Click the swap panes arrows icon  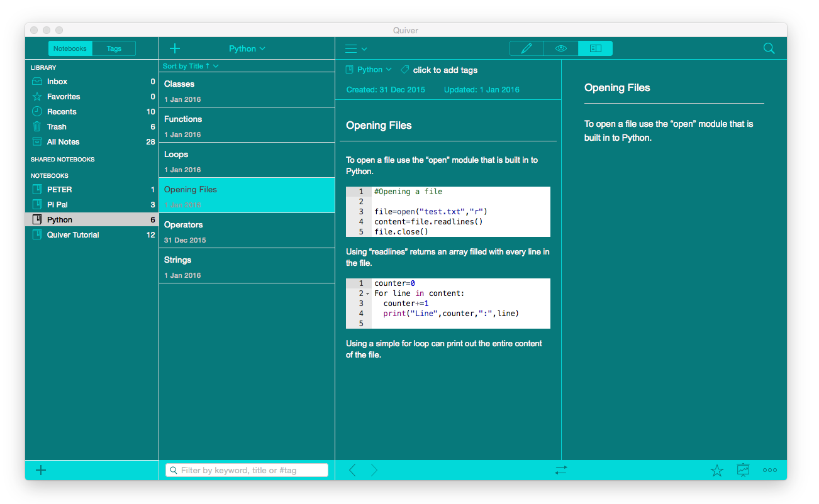(x=561, y=470)
